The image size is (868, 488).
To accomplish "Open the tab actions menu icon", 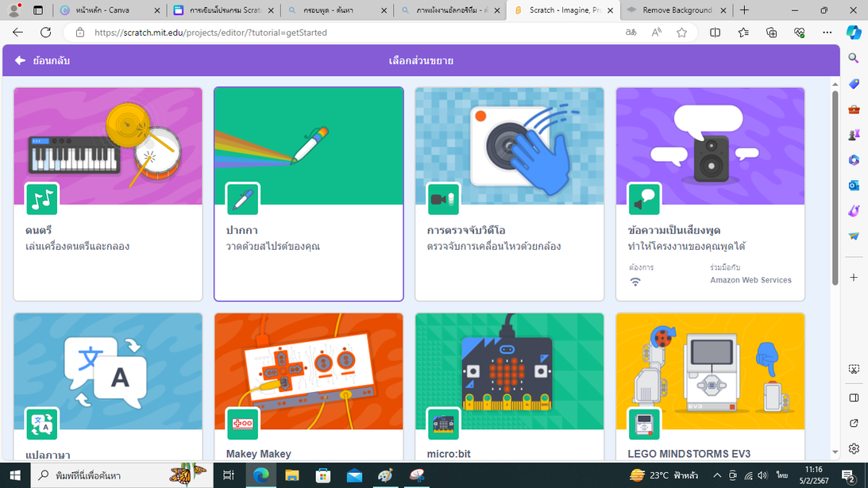I will tap(38, 10).
